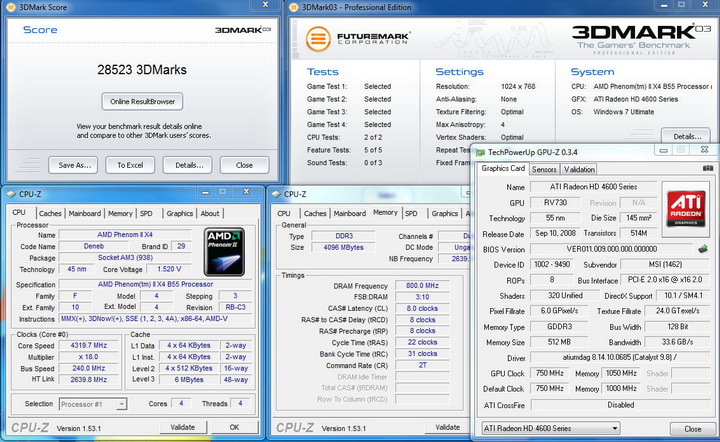Screen dimensions: 720x442
Task: Click Level 3 cache value 6 MBytes
Action: [x=189, y=380]
